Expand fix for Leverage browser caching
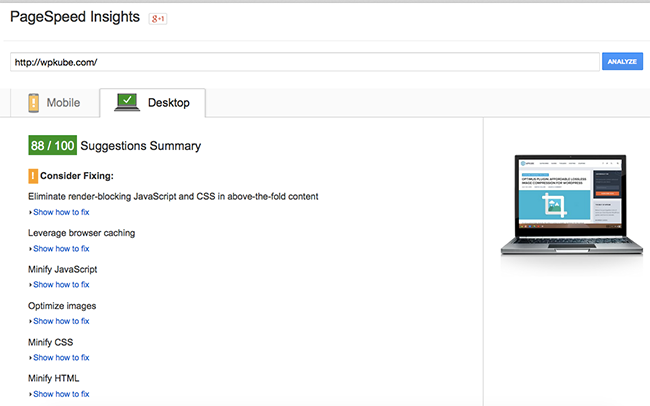 tap(61, 249)
